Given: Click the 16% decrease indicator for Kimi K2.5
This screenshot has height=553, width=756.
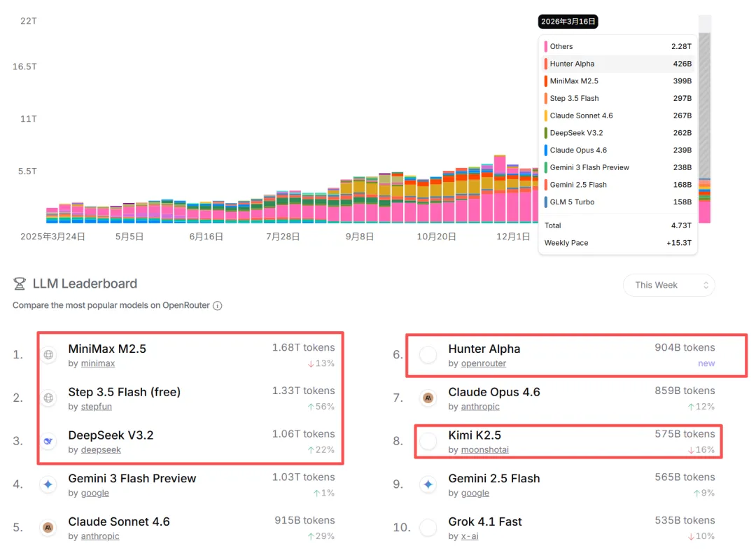Looking at the screenshot, I should (701, 450).
